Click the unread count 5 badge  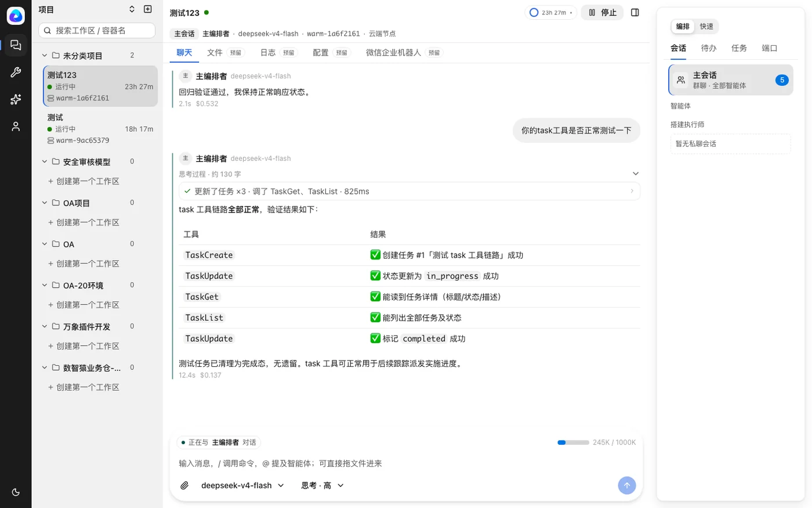(x=782, y=80)
